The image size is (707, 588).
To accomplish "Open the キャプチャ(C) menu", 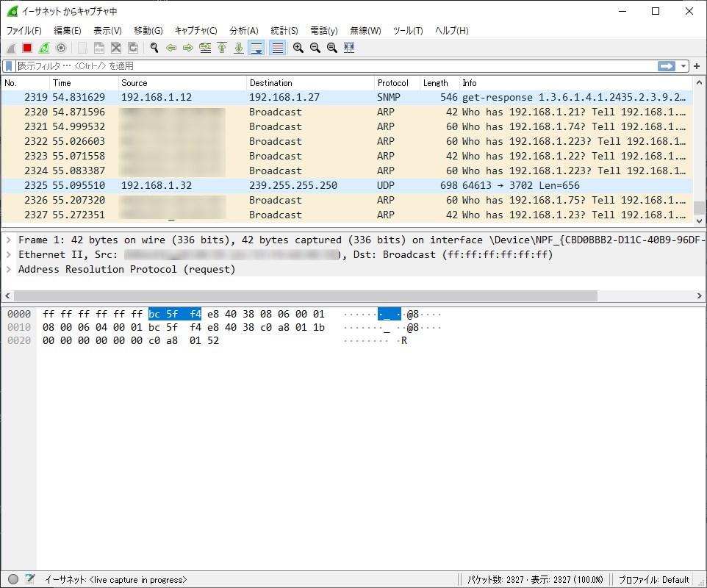I will pyautogui.click(x=195, y=30).
